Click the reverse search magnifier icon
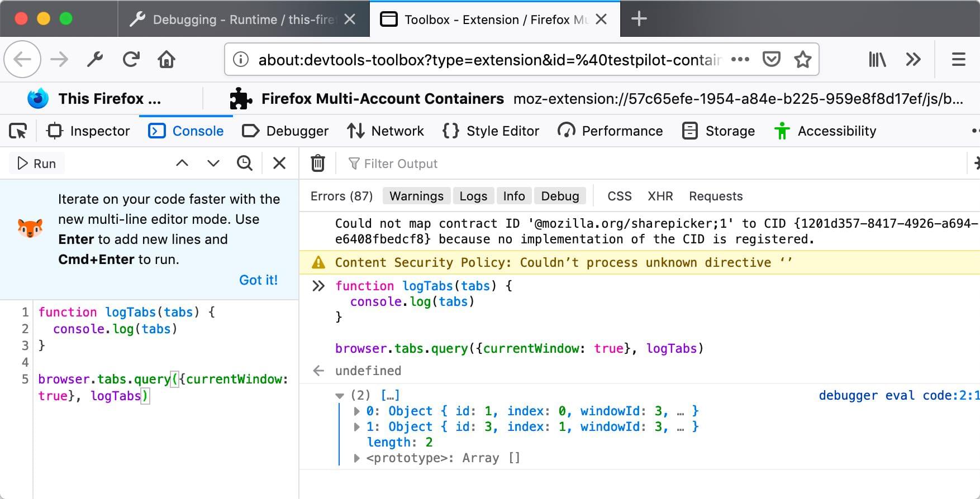 245,163
